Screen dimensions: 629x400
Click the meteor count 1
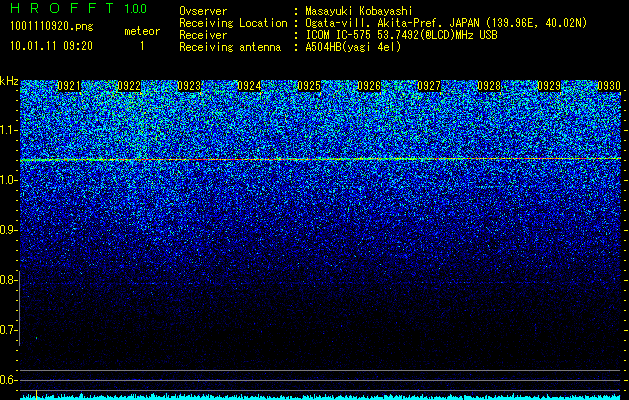click(142, 46)
